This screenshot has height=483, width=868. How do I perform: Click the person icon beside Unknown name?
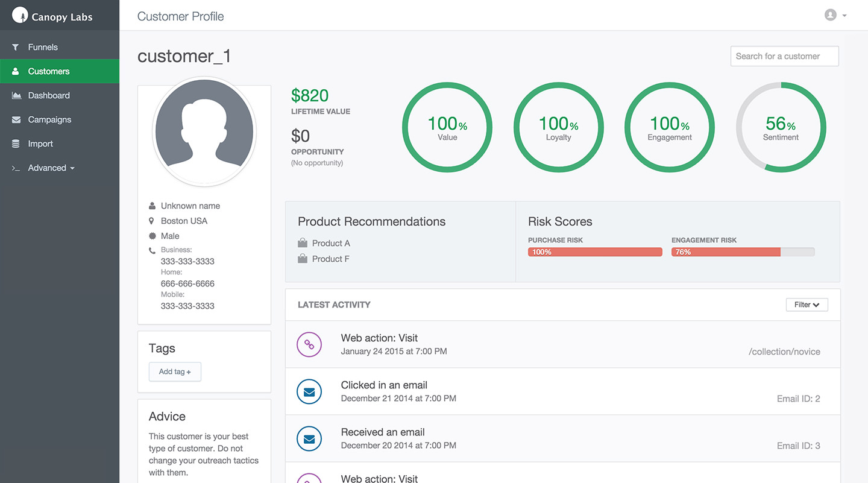152,206
